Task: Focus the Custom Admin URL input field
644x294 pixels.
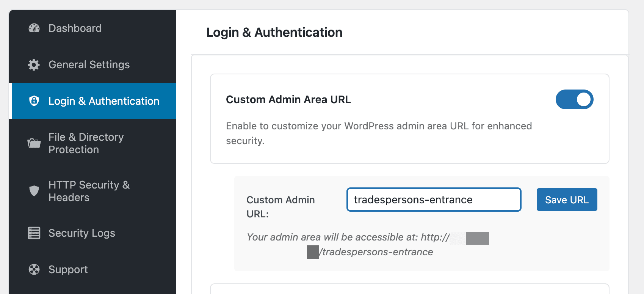Action: [434, 200]
